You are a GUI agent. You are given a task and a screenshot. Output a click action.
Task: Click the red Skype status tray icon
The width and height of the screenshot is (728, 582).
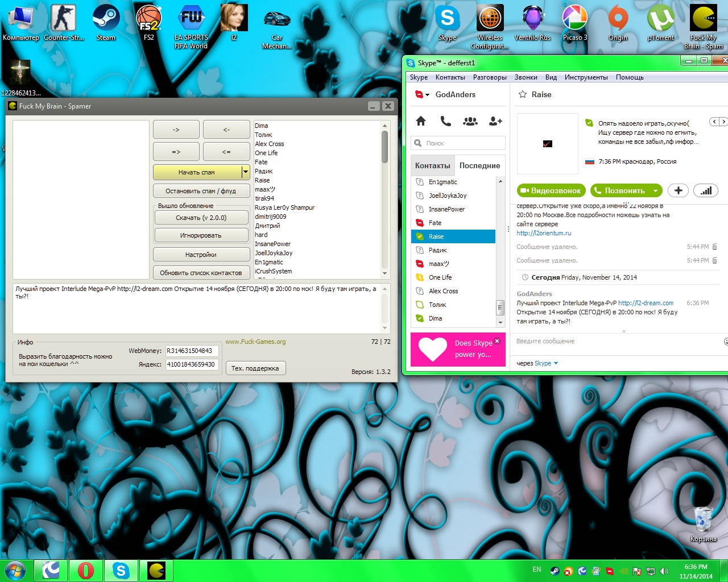click(610, 571)
